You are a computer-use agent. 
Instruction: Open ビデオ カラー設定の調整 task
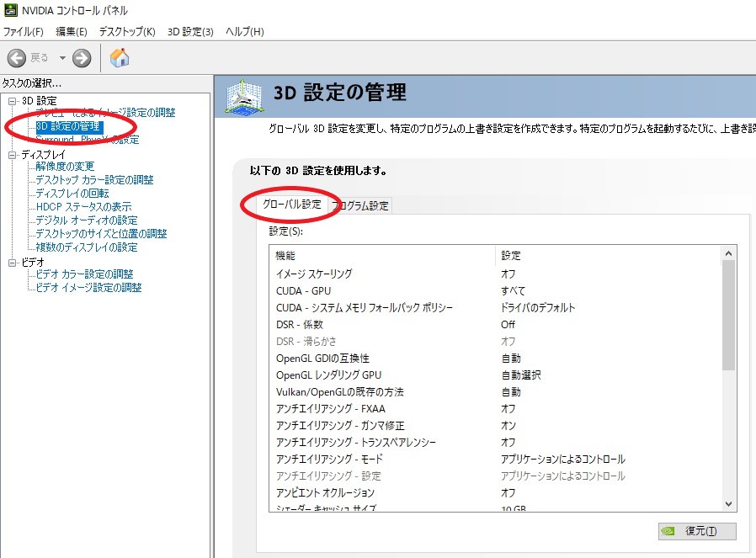click(x=84, y=274)
